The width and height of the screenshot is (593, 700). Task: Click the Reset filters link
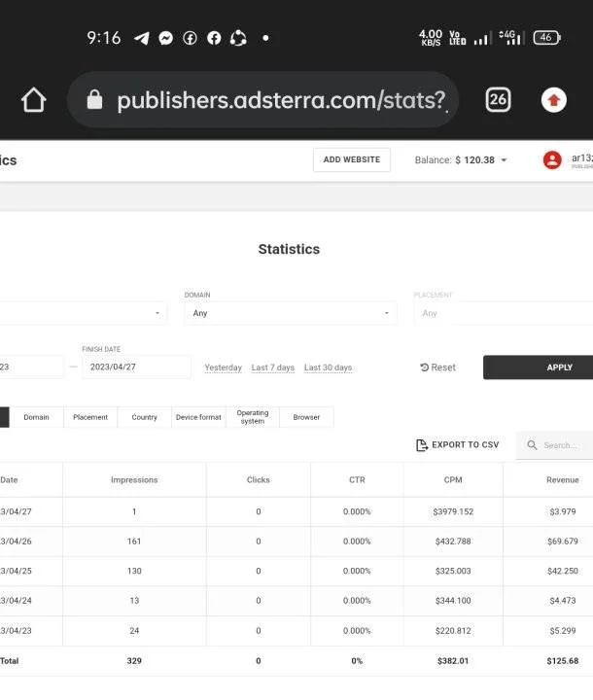tap(437, 367)
